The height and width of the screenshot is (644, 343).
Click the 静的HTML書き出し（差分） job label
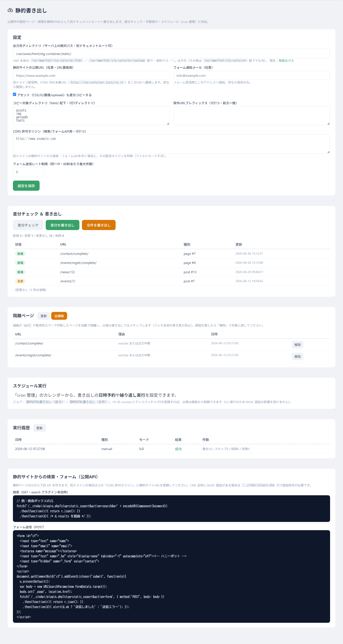point(46,402)
